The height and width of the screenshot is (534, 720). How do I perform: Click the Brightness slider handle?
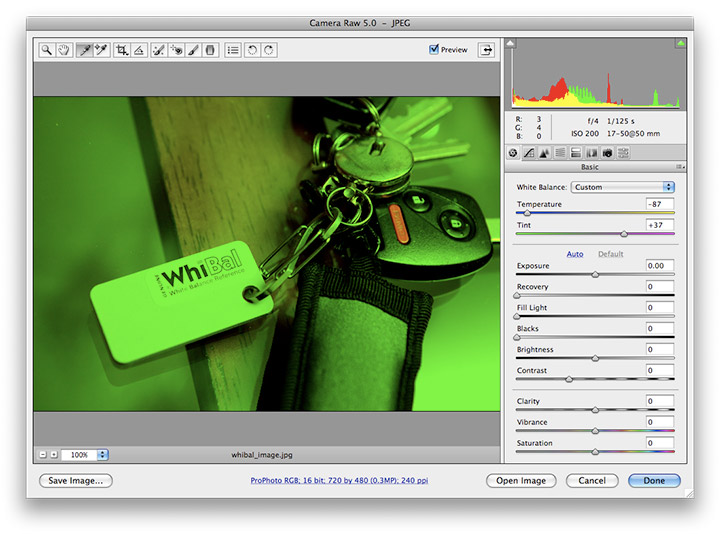point(595,359)
